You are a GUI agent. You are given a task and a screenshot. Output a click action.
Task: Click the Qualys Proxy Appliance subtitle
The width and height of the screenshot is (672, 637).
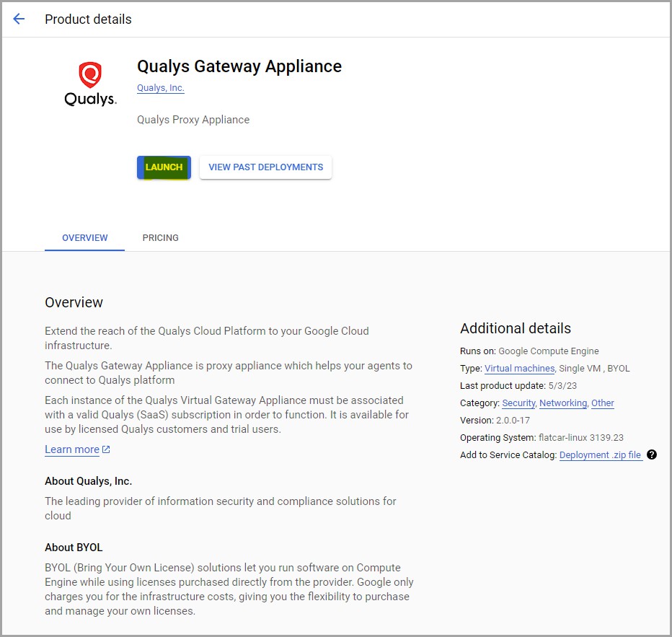(193, 120)
